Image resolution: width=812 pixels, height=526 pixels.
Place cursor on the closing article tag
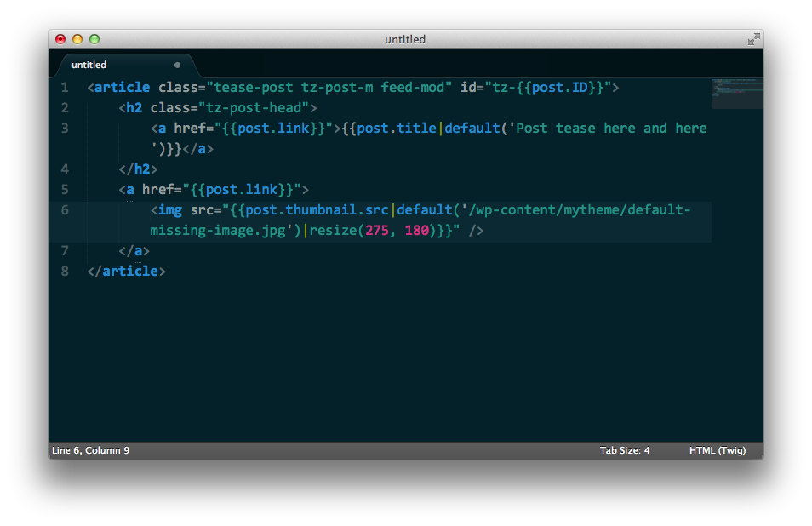[126, 272]
